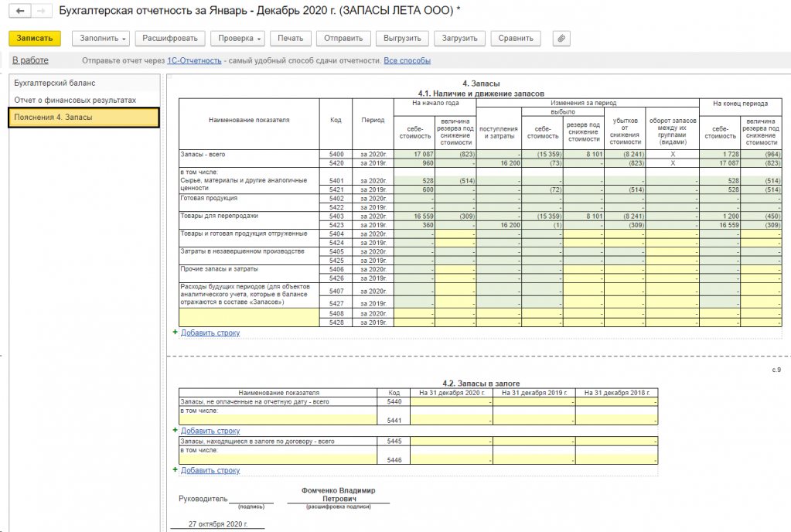This screenshot has width=791, height=532.
Task: Follow the 1С-Отчетность link
Action: (194, 60)
